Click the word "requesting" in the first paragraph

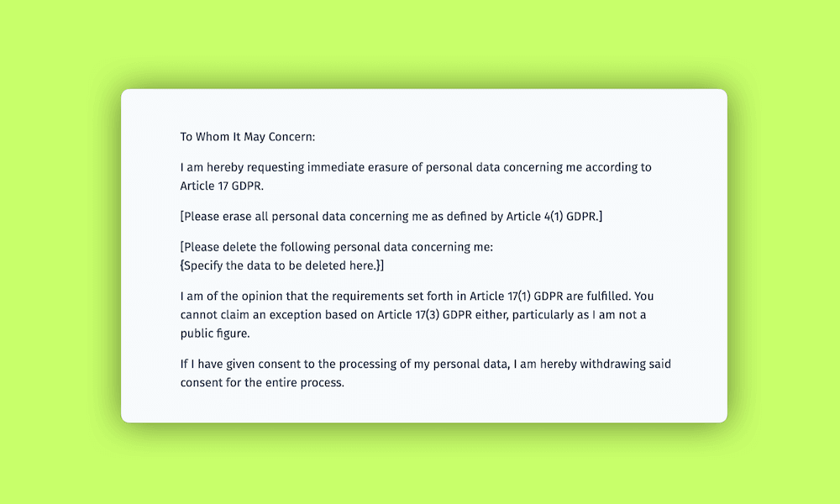coord(275,167)
